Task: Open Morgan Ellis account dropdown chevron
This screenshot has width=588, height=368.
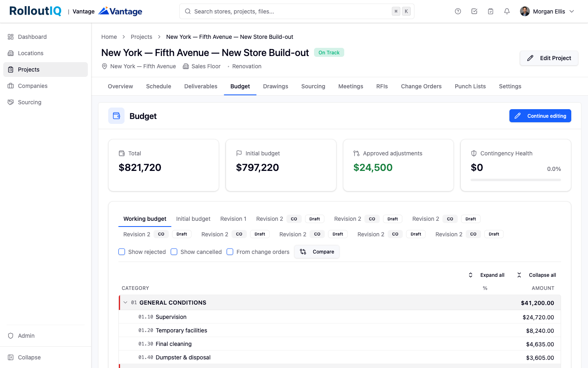Action: 572,11
